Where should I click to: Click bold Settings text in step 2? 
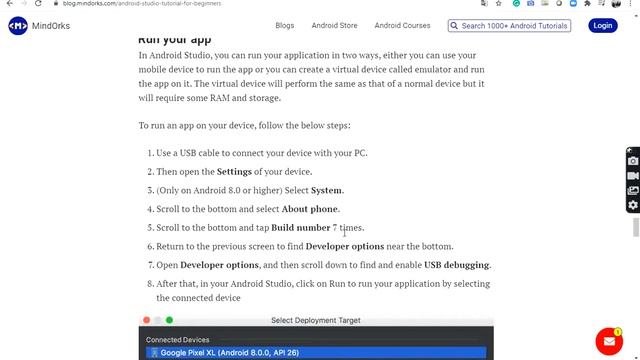(x=234, y=172)
